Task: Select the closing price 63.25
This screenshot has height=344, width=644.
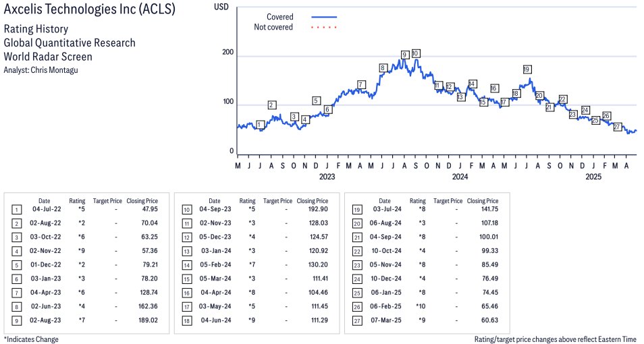Action: click(150, 237)
